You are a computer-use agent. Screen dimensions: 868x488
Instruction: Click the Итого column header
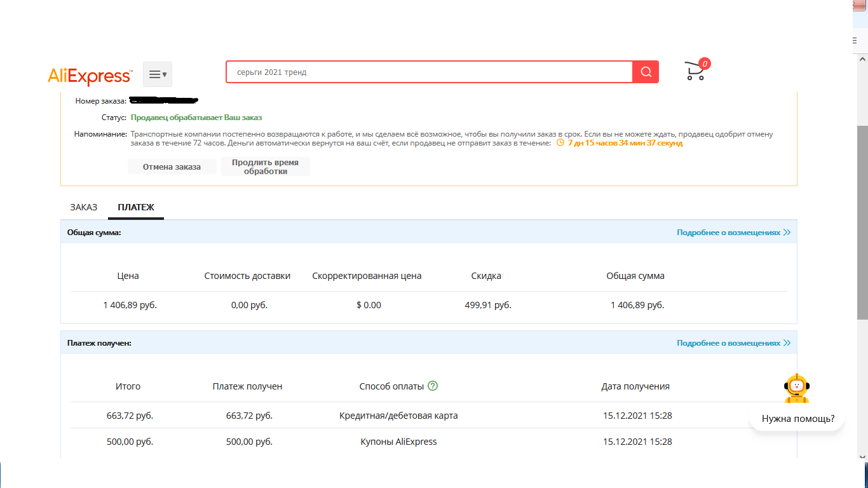[128, 386]
